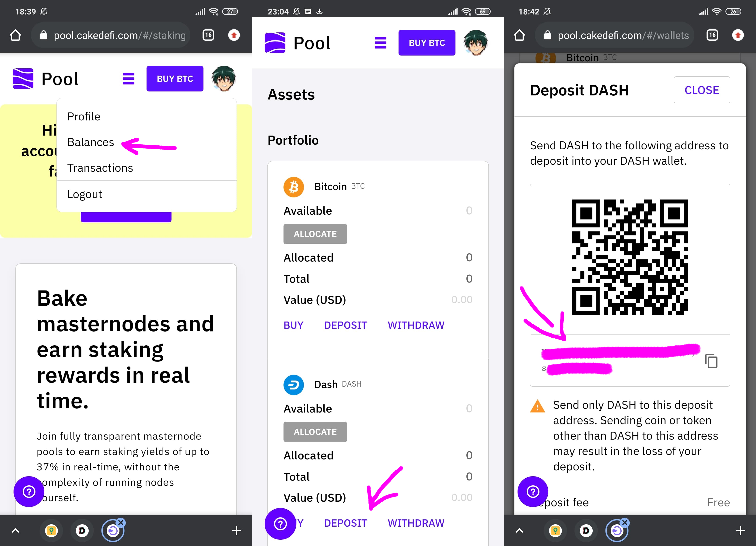Viewport: 756px width, 546px height.
Task: Click WITHDRAW link for Bitcoin
Action: [x=416, y=325]
